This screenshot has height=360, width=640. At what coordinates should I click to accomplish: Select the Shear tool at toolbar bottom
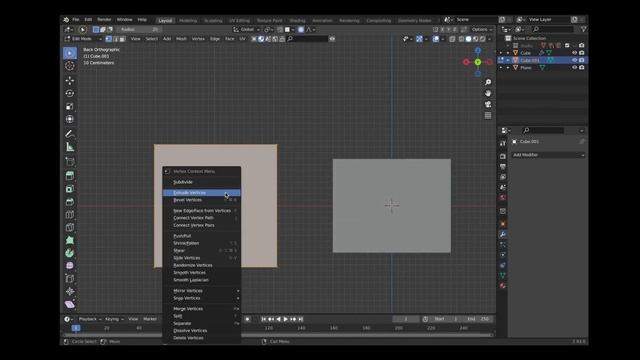70,304
